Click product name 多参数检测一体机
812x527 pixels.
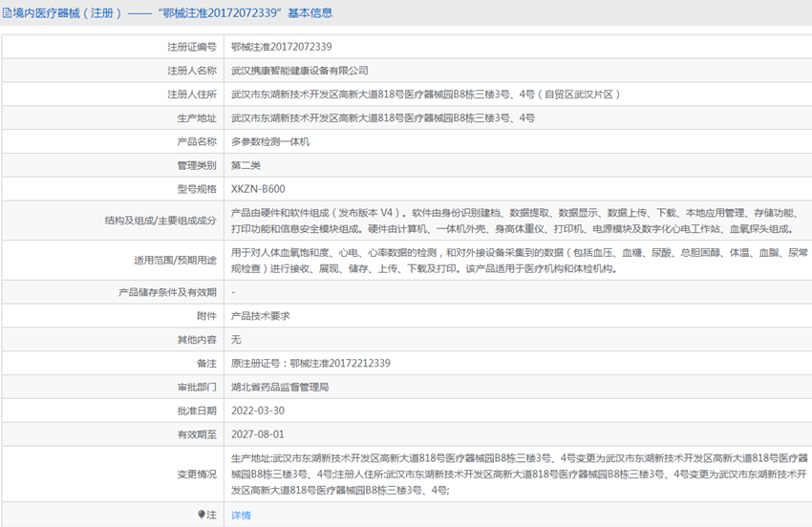coord(270,141)
